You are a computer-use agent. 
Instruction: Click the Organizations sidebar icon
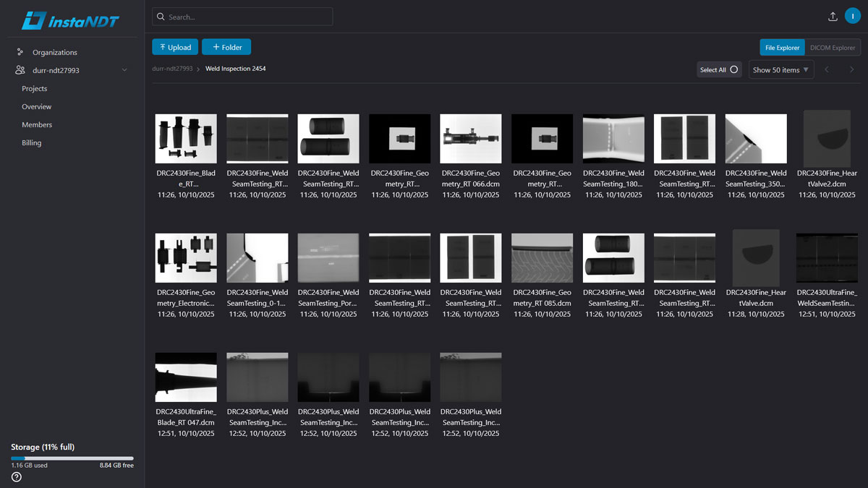click(20, 52)
